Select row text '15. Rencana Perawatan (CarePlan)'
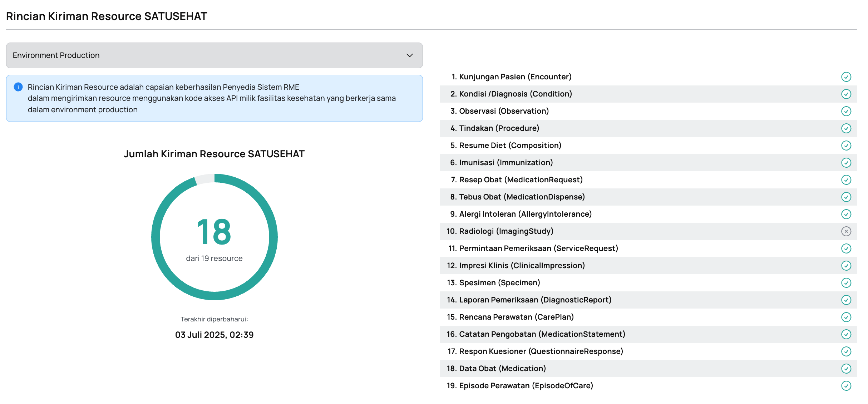Image resolution: width=868 pixels, height=404 pixels. tap(511, 317)
